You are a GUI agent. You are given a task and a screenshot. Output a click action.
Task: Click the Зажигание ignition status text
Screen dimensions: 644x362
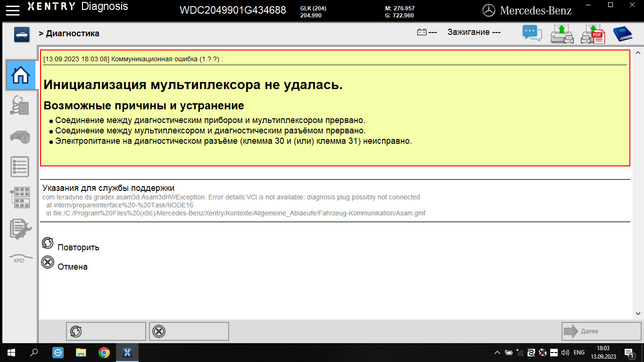(x=474, y=33)
